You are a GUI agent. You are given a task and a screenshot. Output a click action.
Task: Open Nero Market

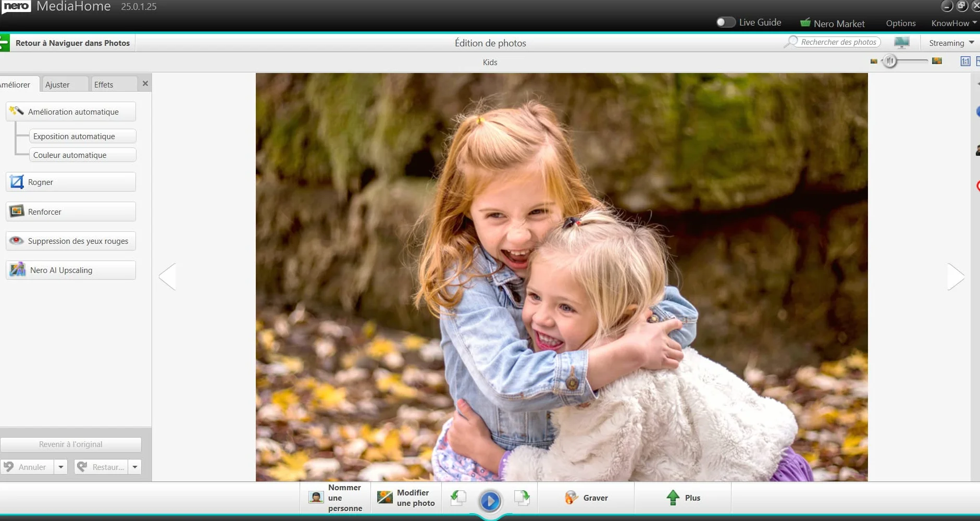pos(833,23)
